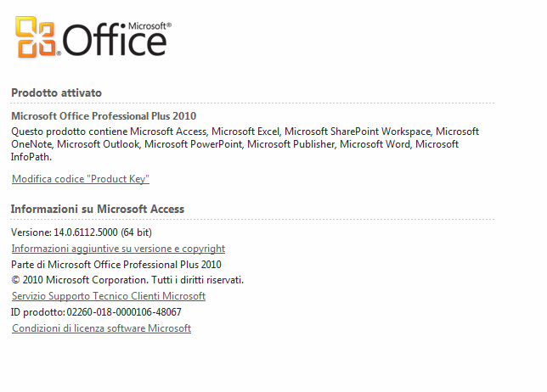Click "Microsoft SharePoint Workspace" in the description
This screenshot has width=547, height=392.
point(358,132)
